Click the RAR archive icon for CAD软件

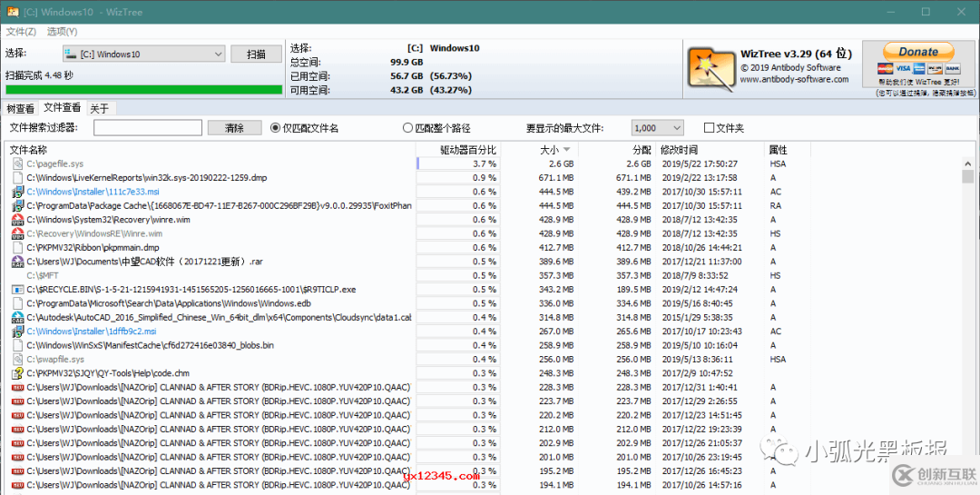click(17, 262)
